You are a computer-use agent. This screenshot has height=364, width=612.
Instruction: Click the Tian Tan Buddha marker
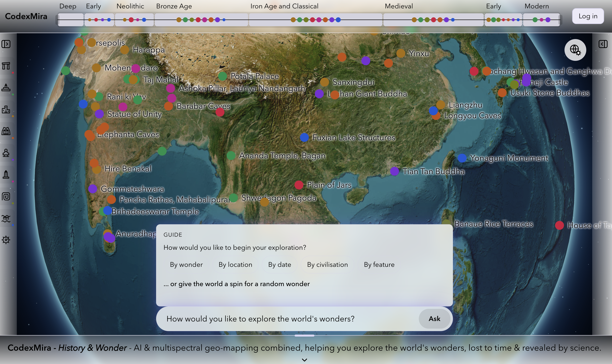[395, 171]
